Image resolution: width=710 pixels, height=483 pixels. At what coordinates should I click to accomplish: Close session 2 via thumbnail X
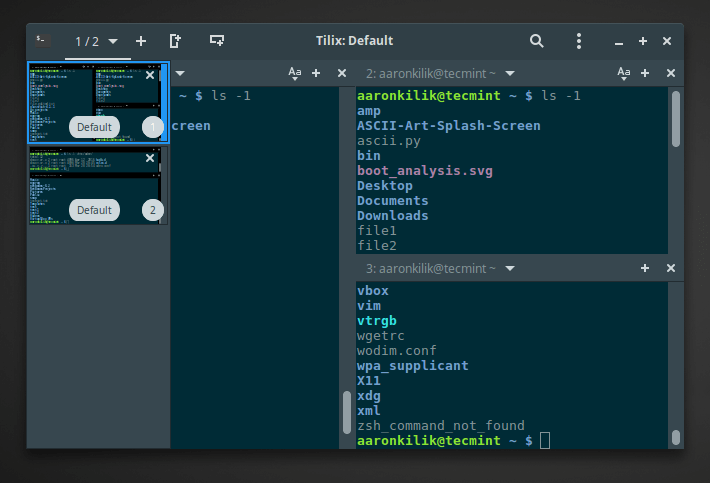pos(150,158)
